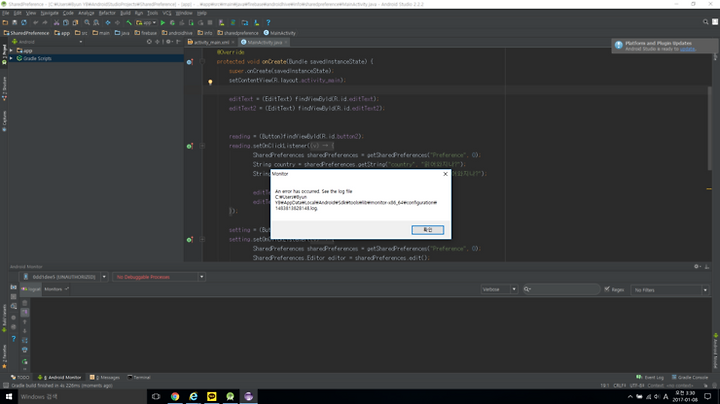Click the Undo arrow icon
Image resolution: width=720 pixels, height=404 pixels.
(x=35, y=22)
